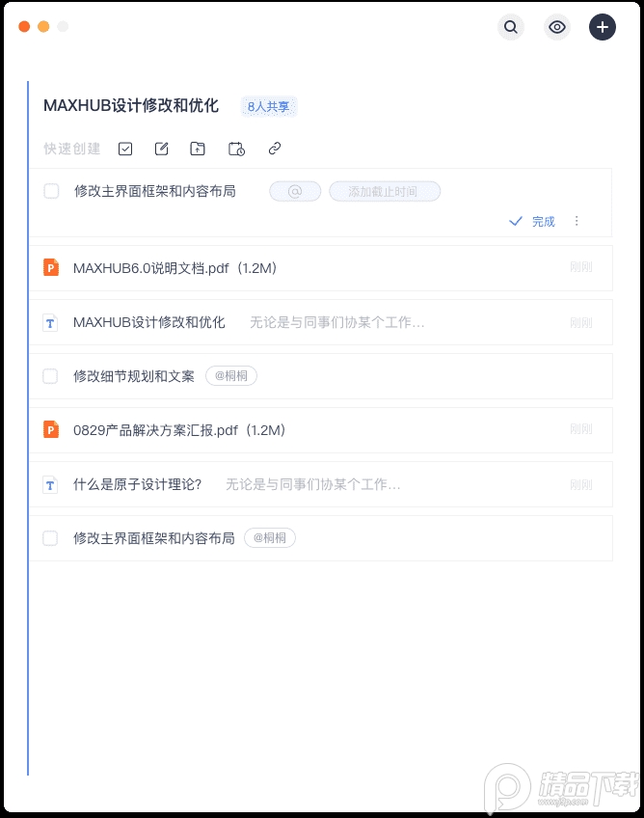Open the 添加截止时间 deadline picker

tap(385, 191)
